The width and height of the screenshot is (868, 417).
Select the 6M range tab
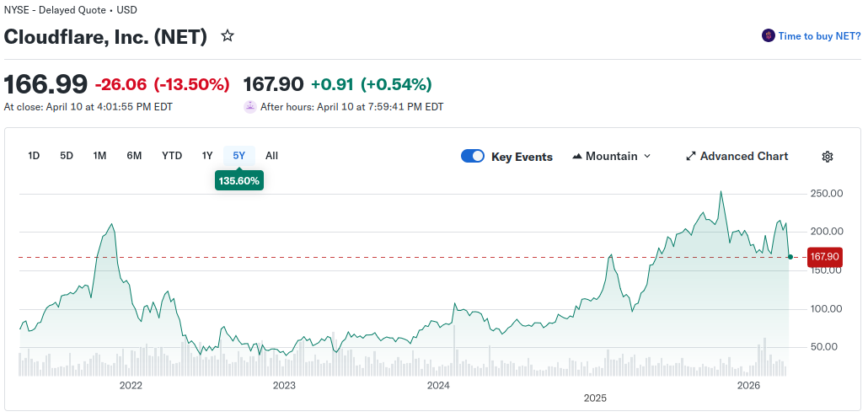coord(134,156)
